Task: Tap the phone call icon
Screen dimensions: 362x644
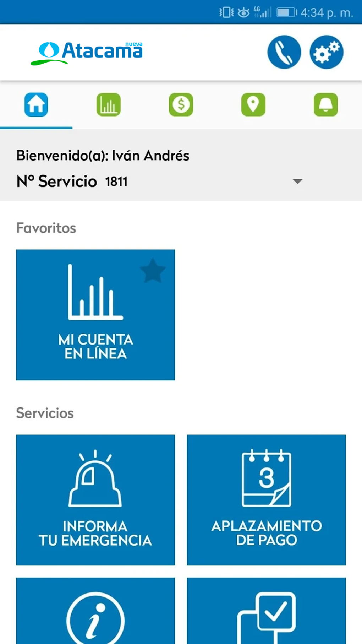Action: (284, 52)
